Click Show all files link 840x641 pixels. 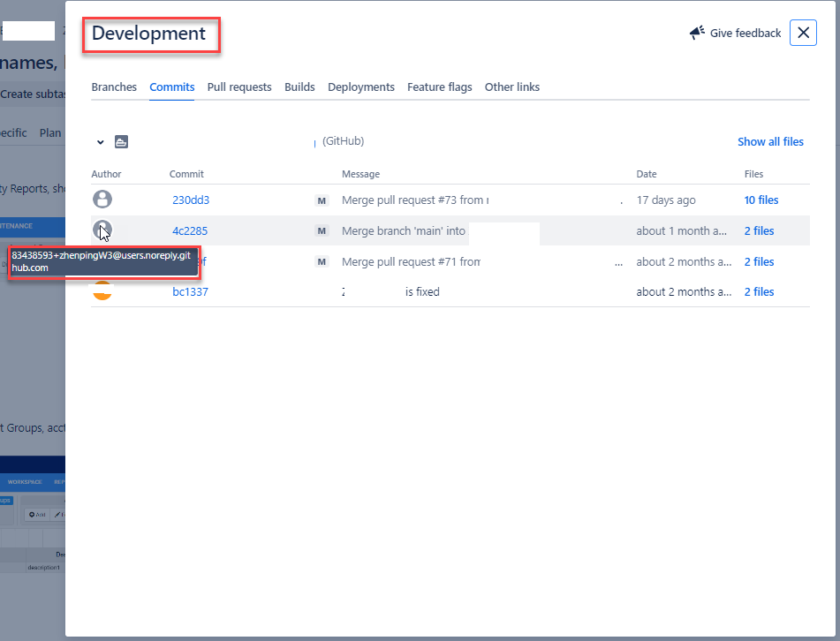point(770,142)
